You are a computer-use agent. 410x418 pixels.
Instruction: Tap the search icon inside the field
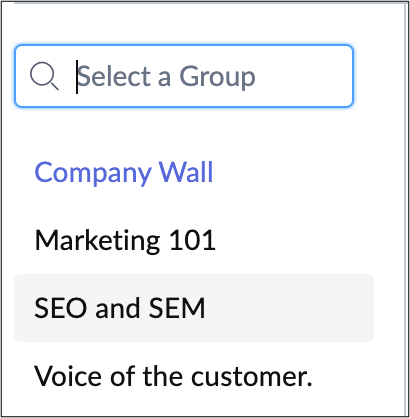click(44, 76)
